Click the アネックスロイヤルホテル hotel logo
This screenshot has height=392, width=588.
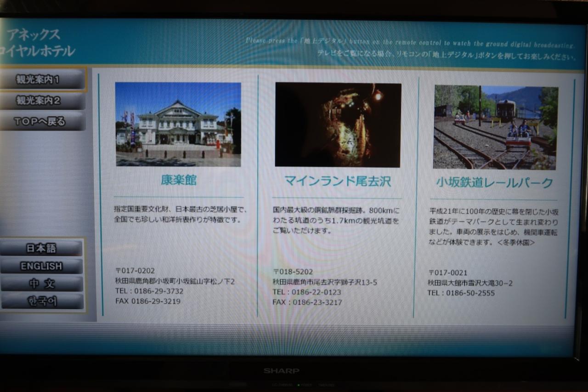(x=38, y=43)
